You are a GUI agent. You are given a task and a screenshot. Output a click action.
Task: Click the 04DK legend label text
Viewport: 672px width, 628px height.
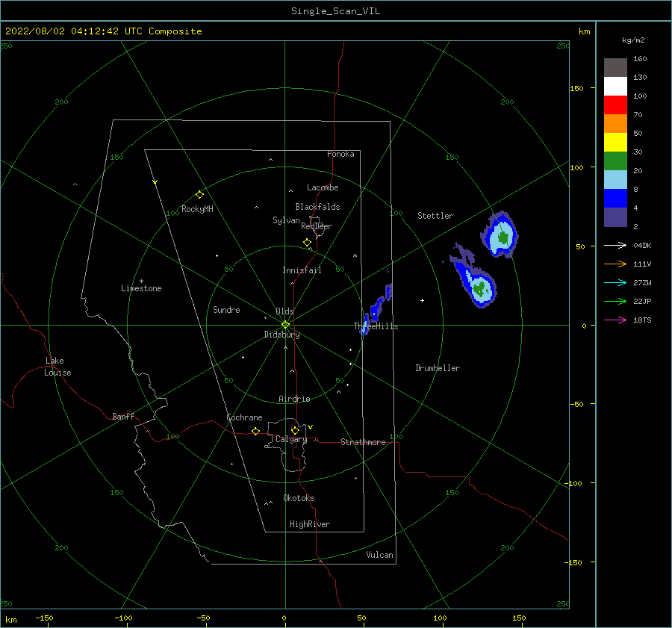[x=642, y=246]
